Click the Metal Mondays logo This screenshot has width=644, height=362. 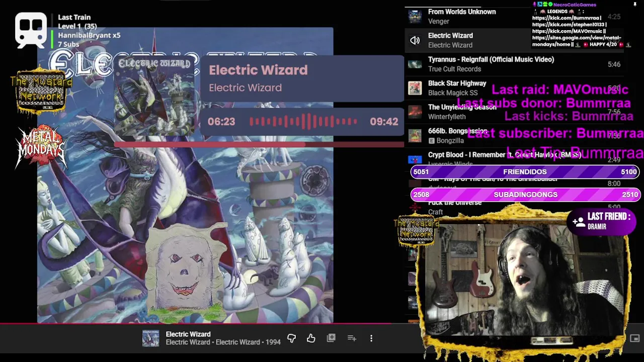click(x=41, y=147)
